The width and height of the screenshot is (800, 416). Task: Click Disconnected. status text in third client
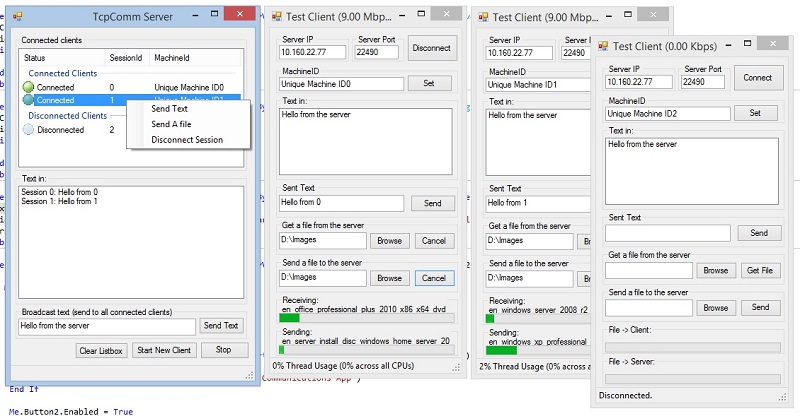coord(625,395)
